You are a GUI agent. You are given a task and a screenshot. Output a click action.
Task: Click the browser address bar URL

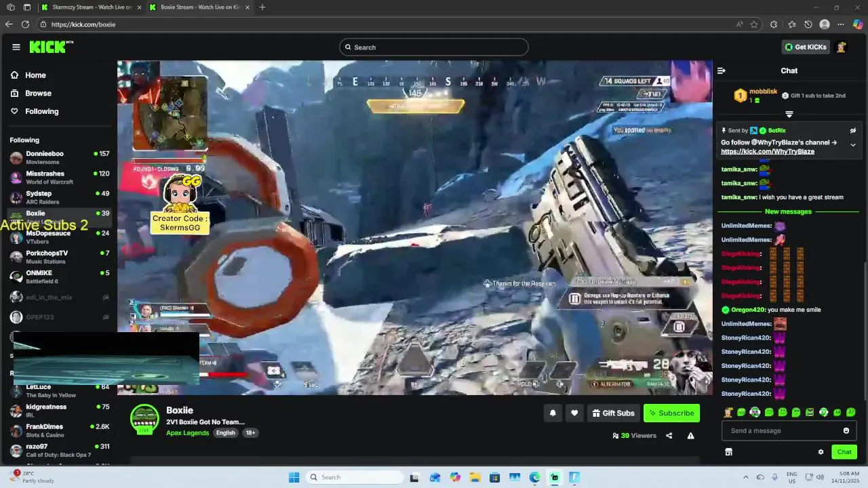point(83,24)
